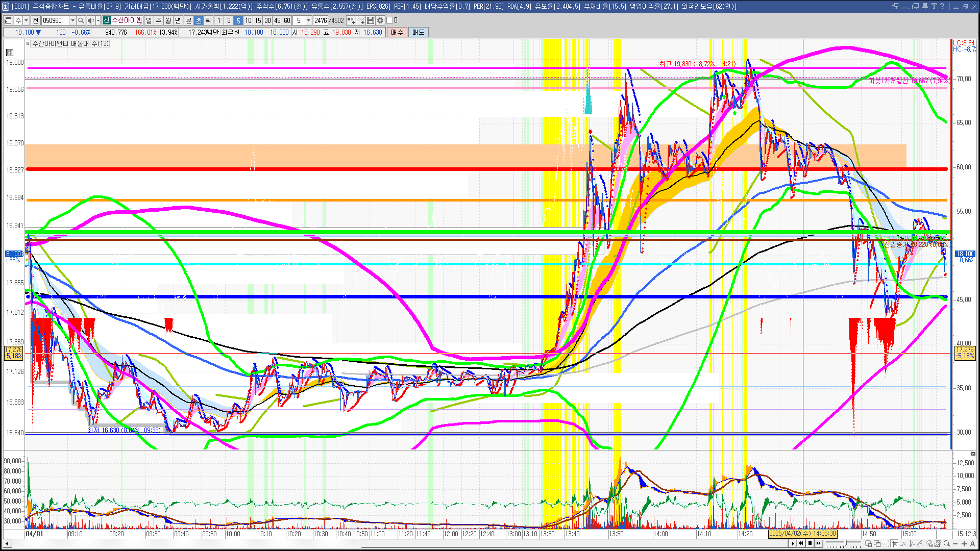Image resolution: width=980 pixels, height=551 pixels.
Task: Click the bottom-right magnifier zoom icon
Action: (947, 544)
